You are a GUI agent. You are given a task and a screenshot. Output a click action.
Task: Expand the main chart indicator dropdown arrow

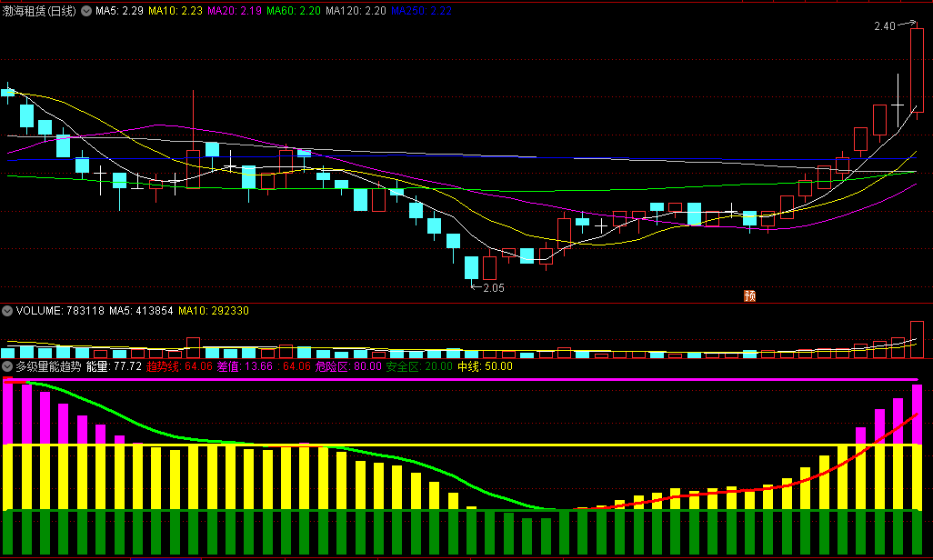86,11
